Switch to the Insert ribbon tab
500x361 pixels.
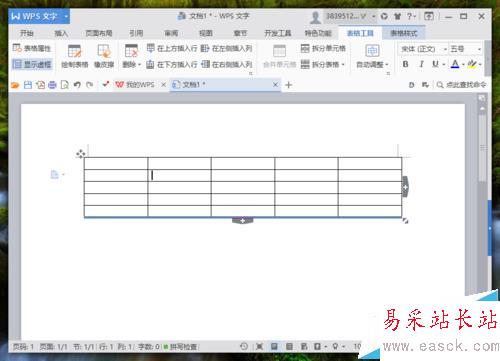[61, 33]
